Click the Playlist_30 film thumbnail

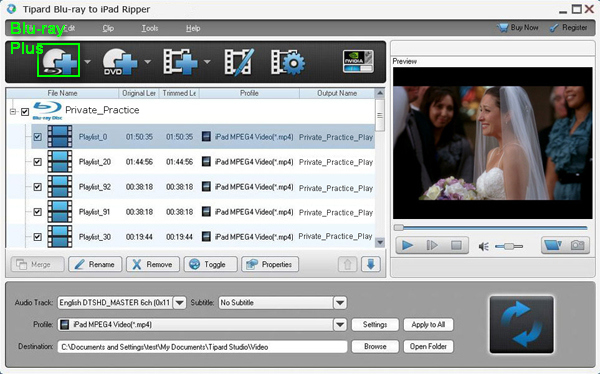click(x=60, y=236)
